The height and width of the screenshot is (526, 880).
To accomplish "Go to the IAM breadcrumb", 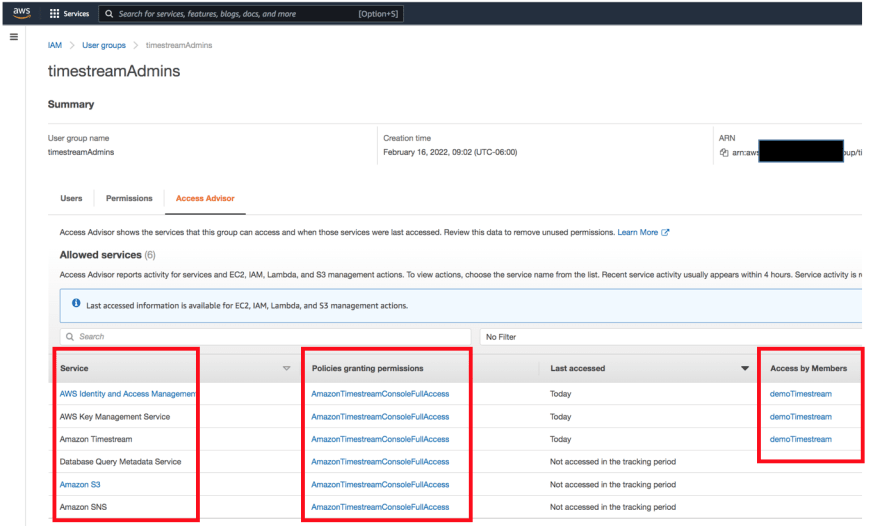I will point(54,45).
